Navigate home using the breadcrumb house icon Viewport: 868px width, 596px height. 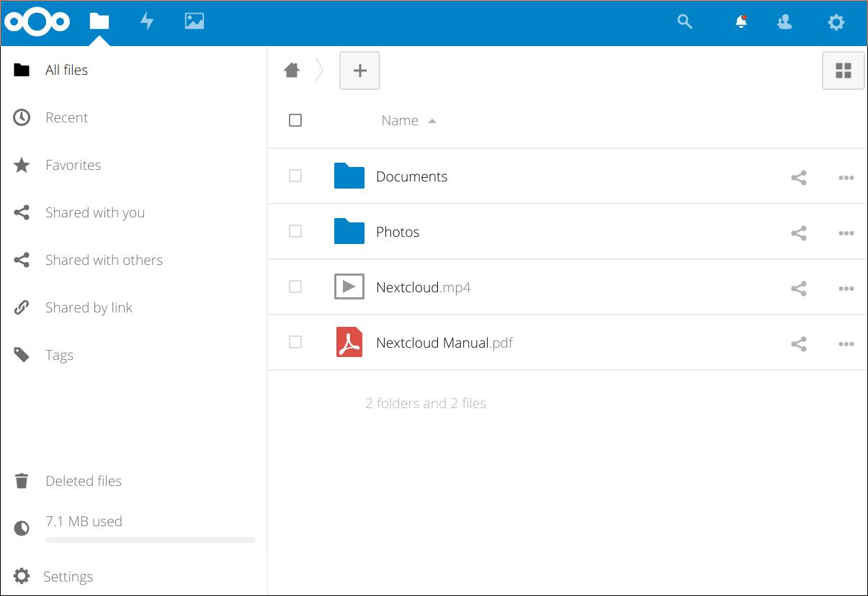pyautogui.click(x=291, y=70)
